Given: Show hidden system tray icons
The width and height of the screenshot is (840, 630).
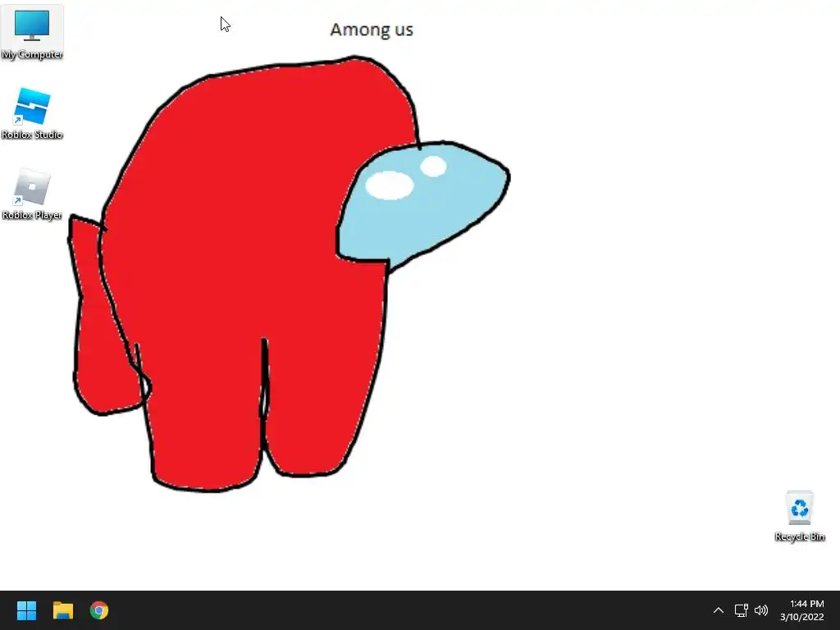Looking at the screenshot, I should click(x=719, y=610).
